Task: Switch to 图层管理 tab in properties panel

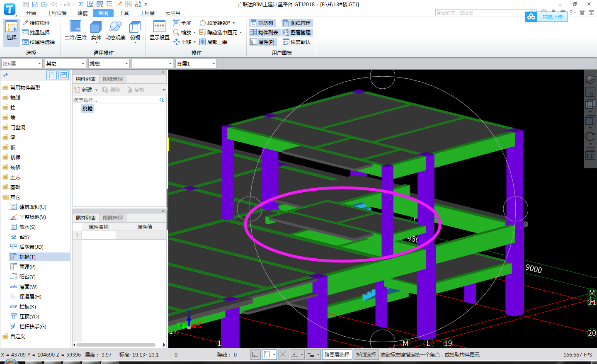Action: [113, 218]
